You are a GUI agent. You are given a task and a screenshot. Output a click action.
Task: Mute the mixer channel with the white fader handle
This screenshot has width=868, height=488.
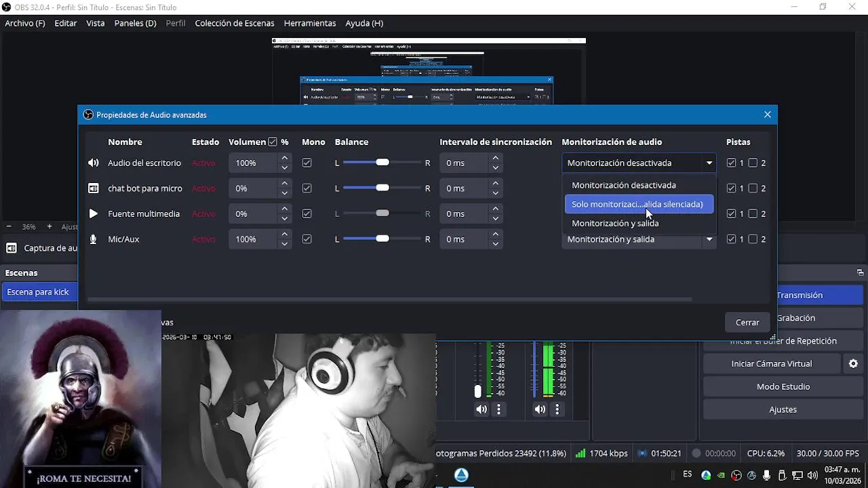pos(481,409)
